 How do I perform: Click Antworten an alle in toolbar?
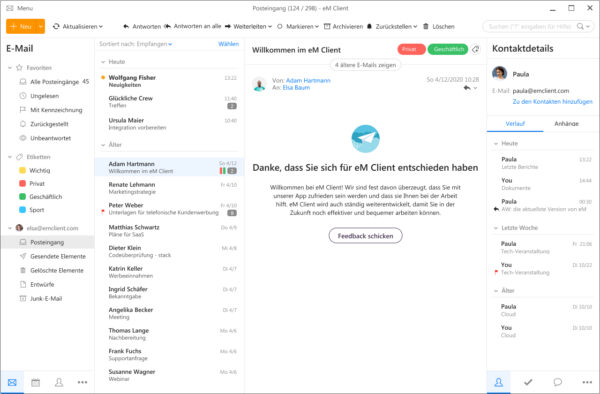click(193, 26)
